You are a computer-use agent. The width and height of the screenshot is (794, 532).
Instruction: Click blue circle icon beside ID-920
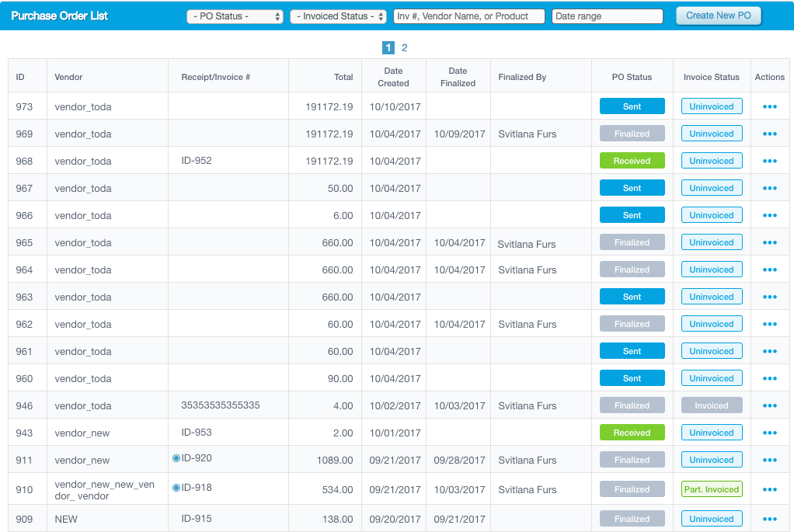(176, 458)
